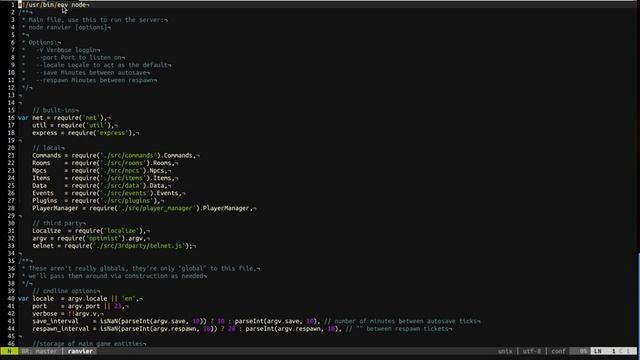Image resolution: width=640 pixels, height=360 pixels.
Task: Click 'number of minutes between autosave ticks' comment
Action: (401, 321)
